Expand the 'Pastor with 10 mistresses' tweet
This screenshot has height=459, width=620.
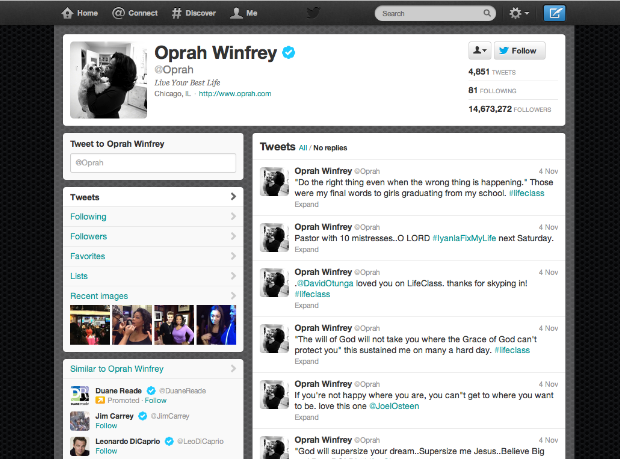(x=306, y=249)
